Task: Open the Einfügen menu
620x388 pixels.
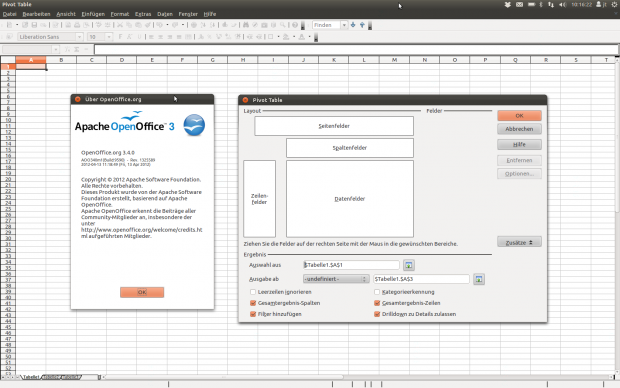Action: coord(93,14)
